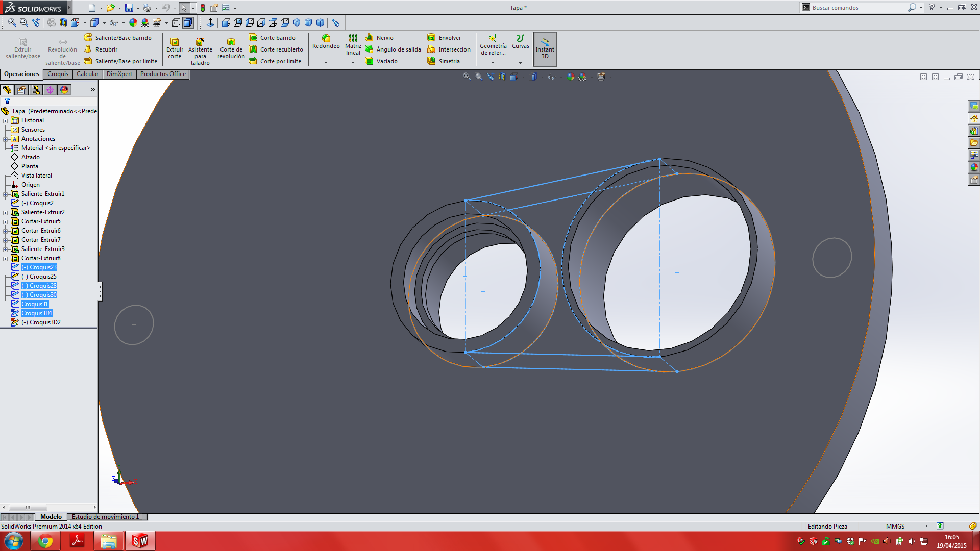Open the Redondeo dropdown arrow
This screenshot has width=980, height=551.
pos(326,63)
